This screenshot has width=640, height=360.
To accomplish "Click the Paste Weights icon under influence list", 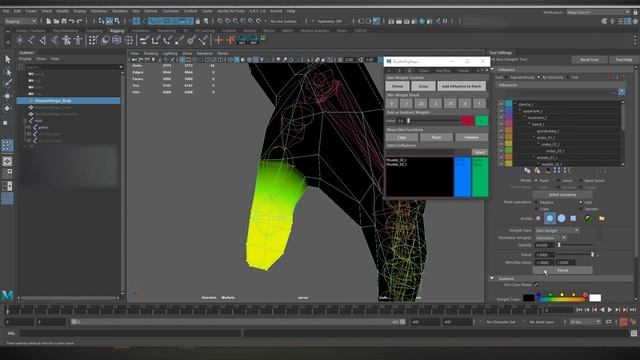I will coord(537,171).
